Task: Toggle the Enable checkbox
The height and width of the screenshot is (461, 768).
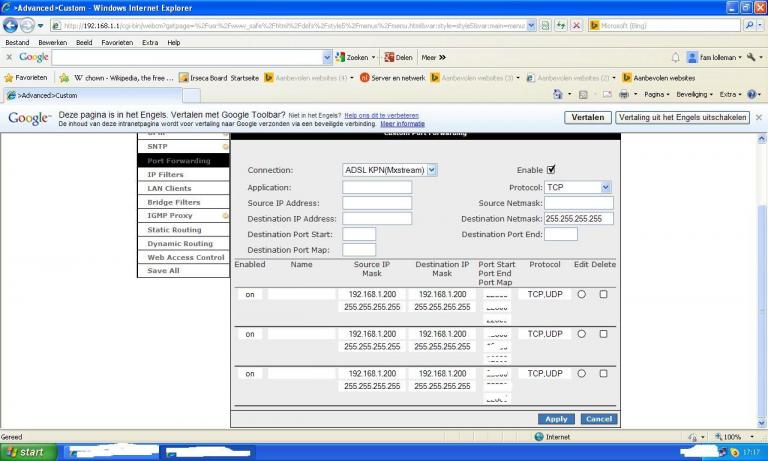Action: tap(551, 170)
